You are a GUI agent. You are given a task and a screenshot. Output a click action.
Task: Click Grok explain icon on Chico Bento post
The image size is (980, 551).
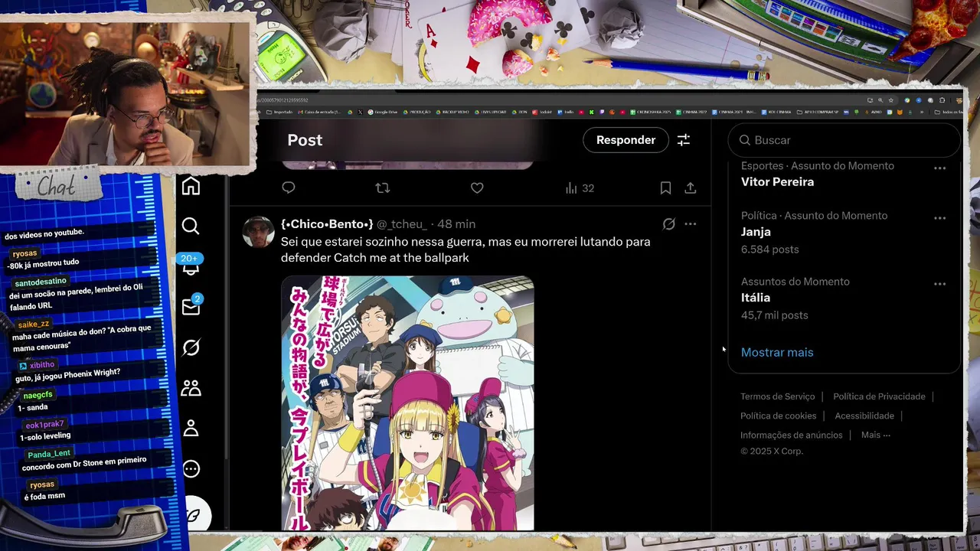(x=668, y=224)
